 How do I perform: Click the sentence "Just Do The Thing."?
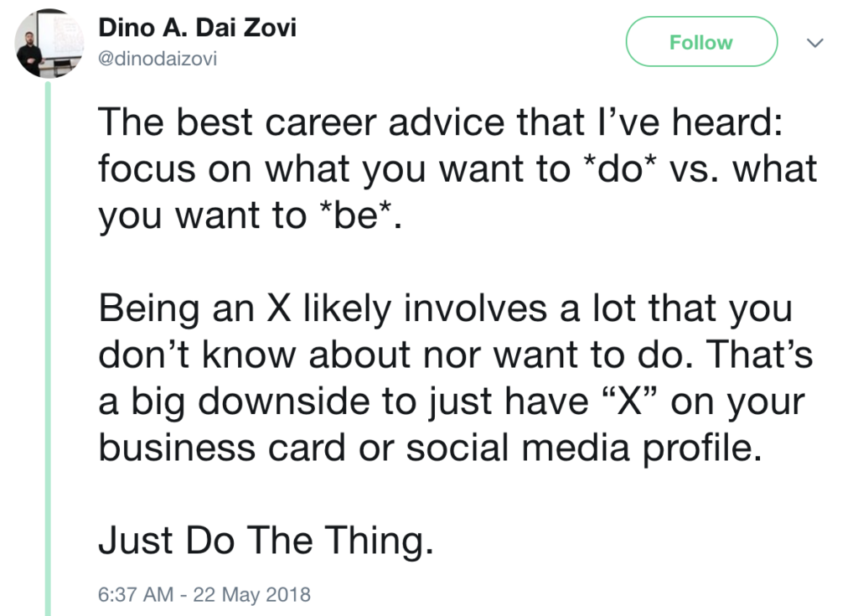pos(266,541)
